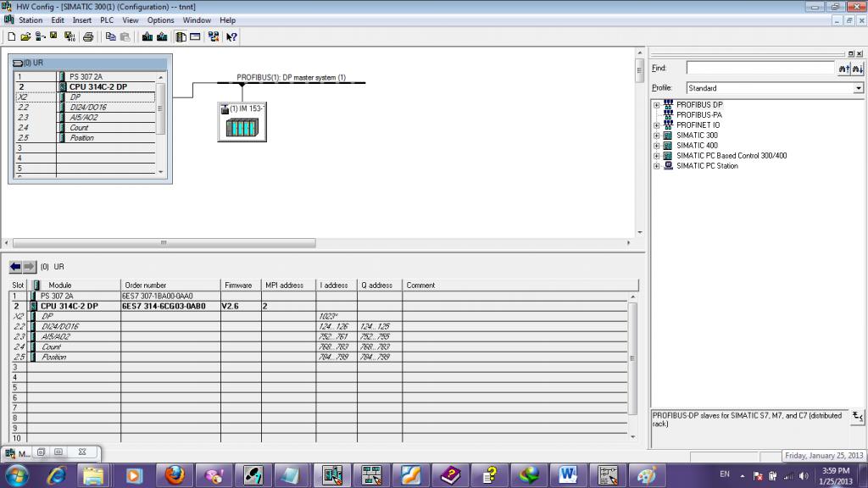The height and width of the screenshot is (488, 868).
Task: Click the Copy toolbar icon
Action: tap(110, 36)
